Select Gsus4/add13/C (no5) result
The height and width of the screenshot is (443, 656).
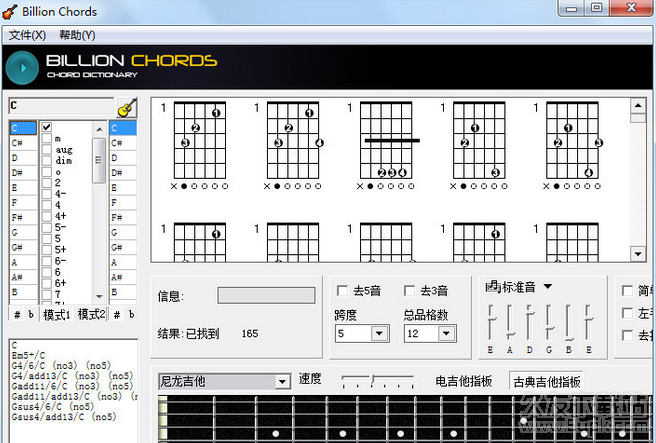tap(64, 417)
